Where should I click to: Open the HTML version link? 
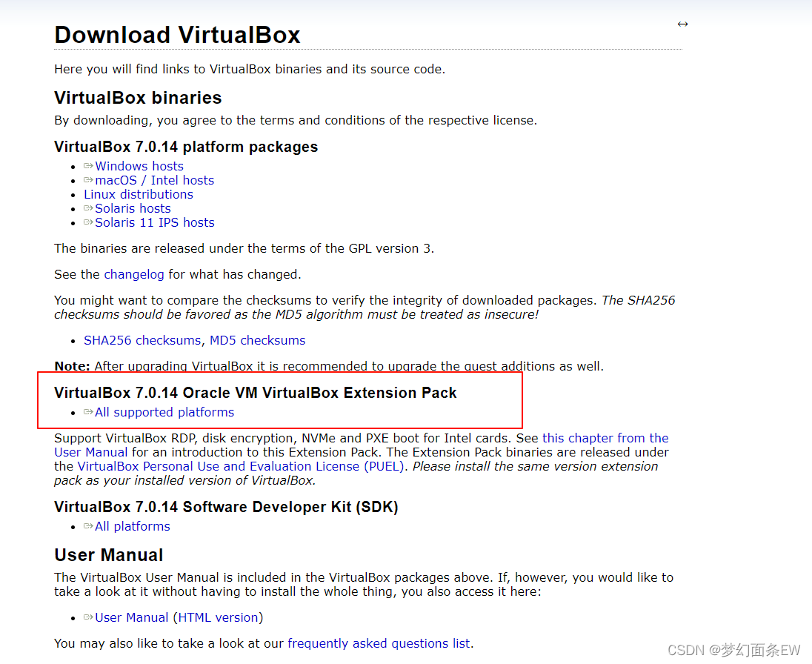[x=218, y=617]
